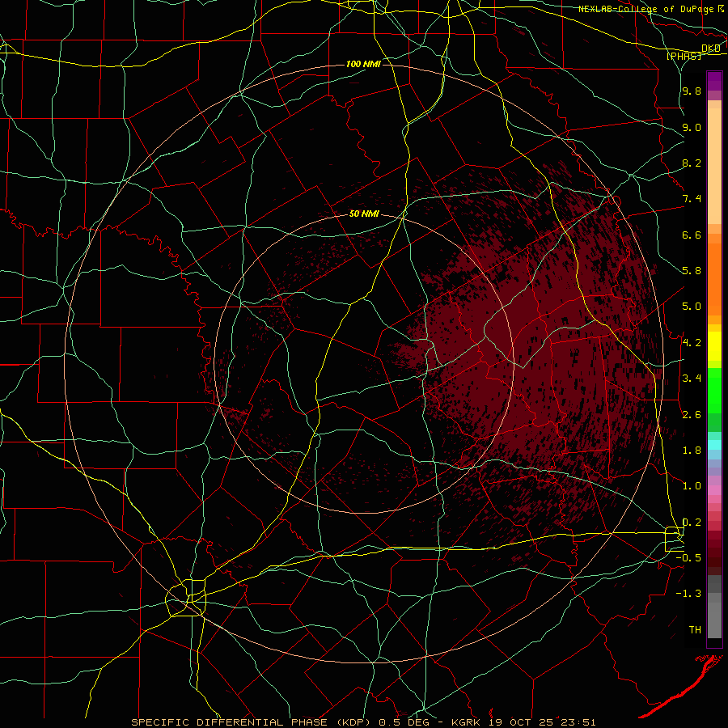Pick the bright green band beside 3.4

pos(714,391)
